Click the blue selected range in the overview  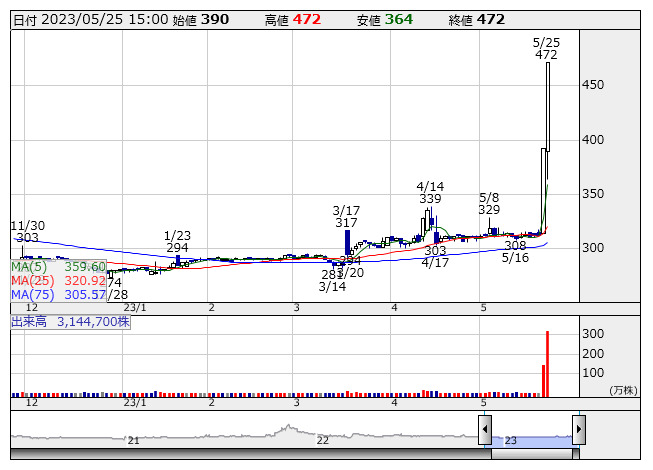click(x=531, y=438)
